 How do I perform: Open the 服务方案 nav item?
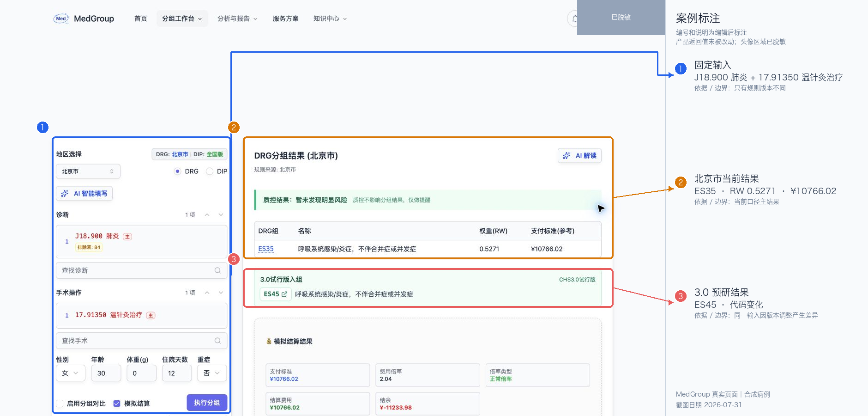[x=286, y=18]
